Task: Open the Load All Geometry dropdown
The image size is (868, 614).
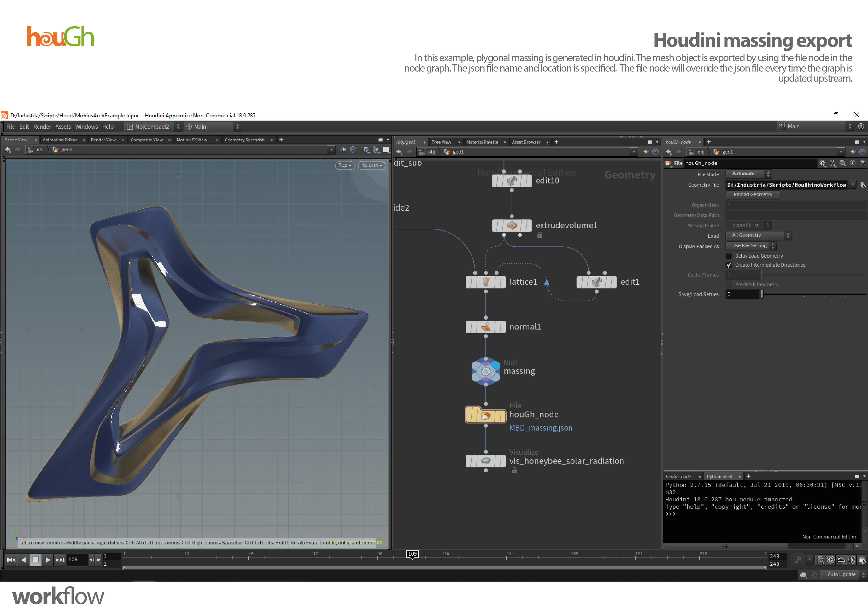Action: point(759,236)
